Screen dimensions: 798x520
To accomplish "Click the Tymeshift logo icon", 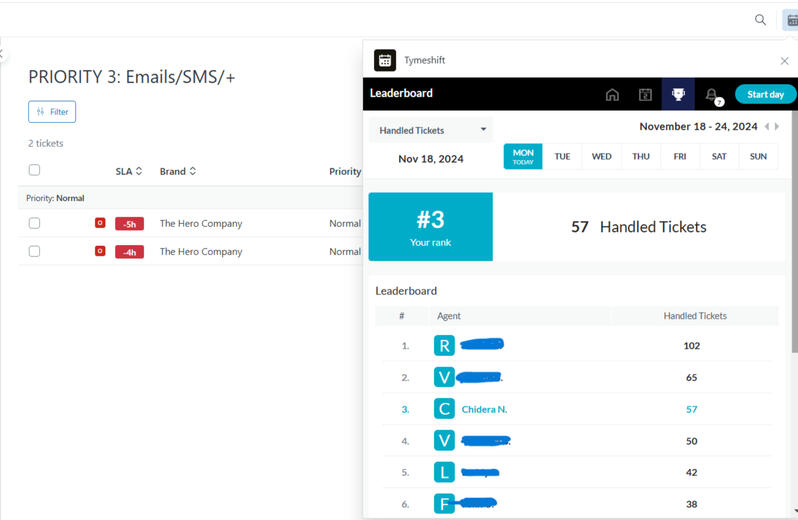I will click(x=385, y=60).
